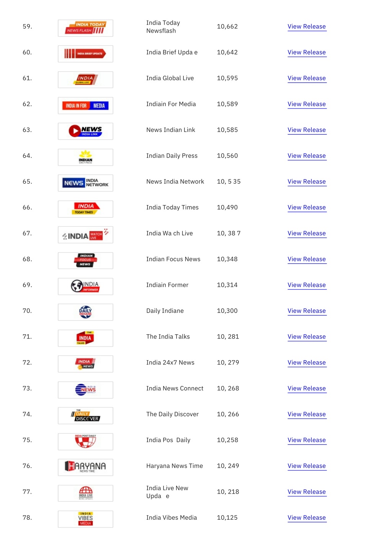View Release for India Today Times
392x555 pixels.
click(x=307, y=207)
